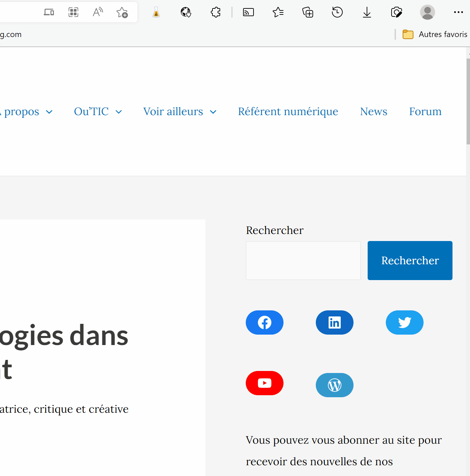
Task: Open the app availability icon in address bar
Action: click(x=49, y=12)
